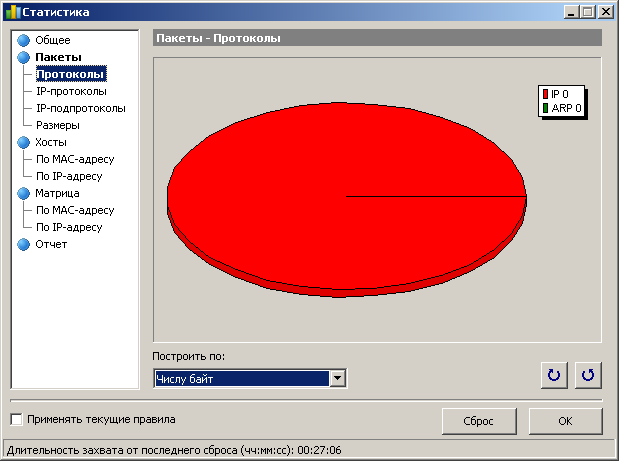The width and height of the screenshot is (619, 461).
Task: Open the IP-подпротоколы statistics page
Action: [81, 108]
